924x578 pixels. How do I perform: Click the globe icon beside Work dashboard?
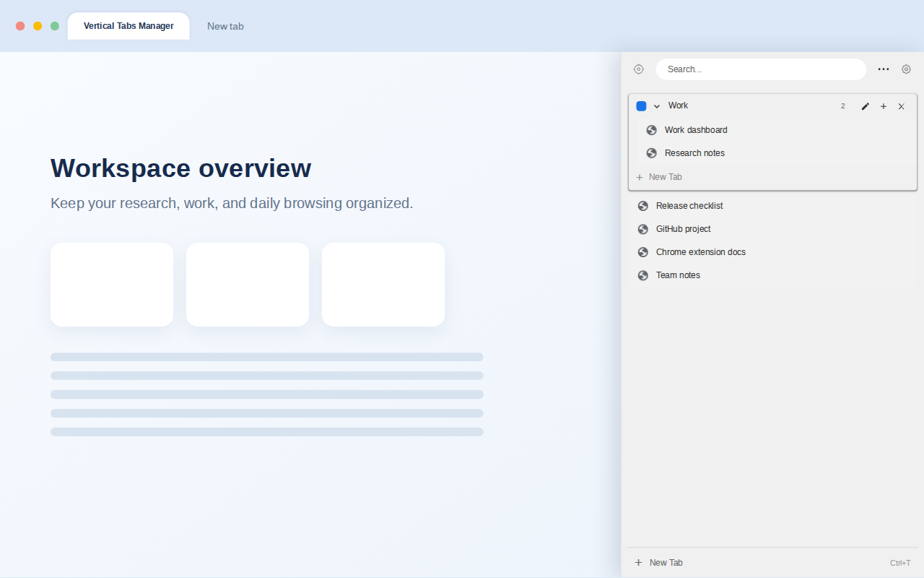[652, 130]
